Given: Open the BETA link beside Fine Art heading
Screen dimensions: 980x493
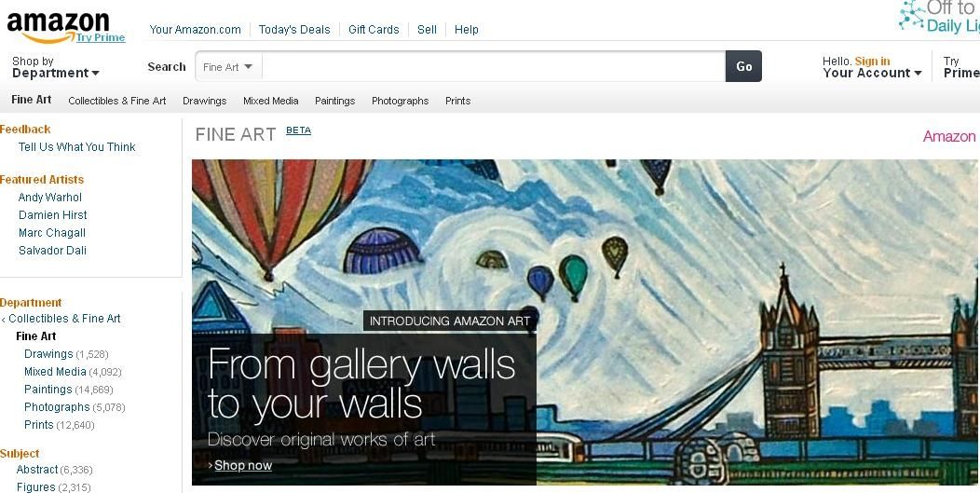Looking at the screenshot, I should 298,130.
